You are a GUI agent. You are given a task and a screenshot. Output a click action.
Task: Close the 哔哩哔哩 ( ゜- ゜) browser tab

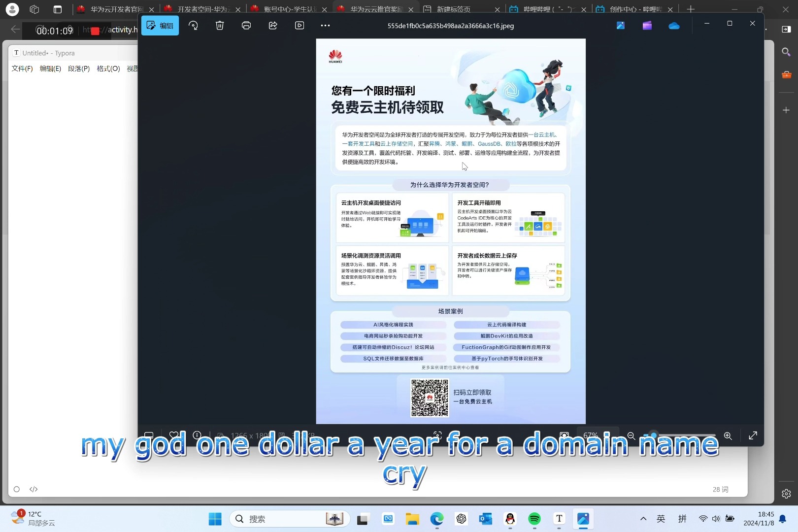pyautogui.click(x=584, y=9)
